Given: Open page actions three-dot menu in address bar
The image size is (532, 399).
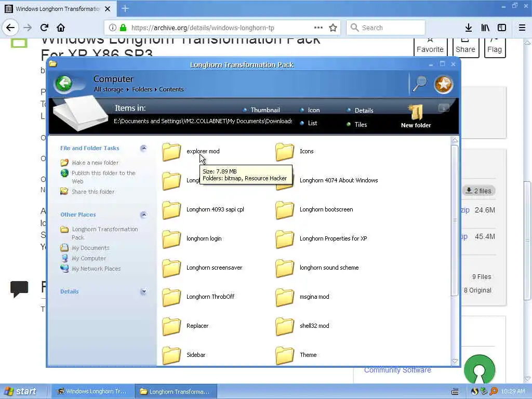Looking at the screenshot, I should [318, 28].
